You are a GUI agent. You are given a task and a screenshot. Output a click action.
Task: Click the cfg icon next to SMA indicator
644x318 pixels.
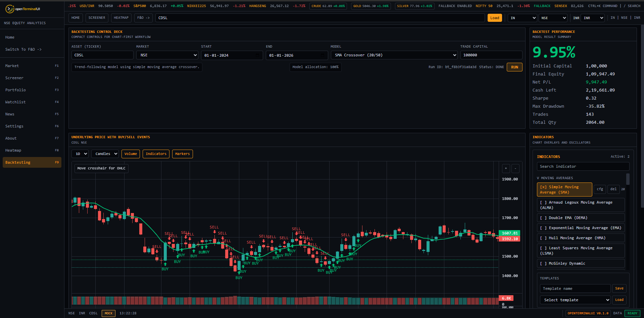click(x=600, y=189)
